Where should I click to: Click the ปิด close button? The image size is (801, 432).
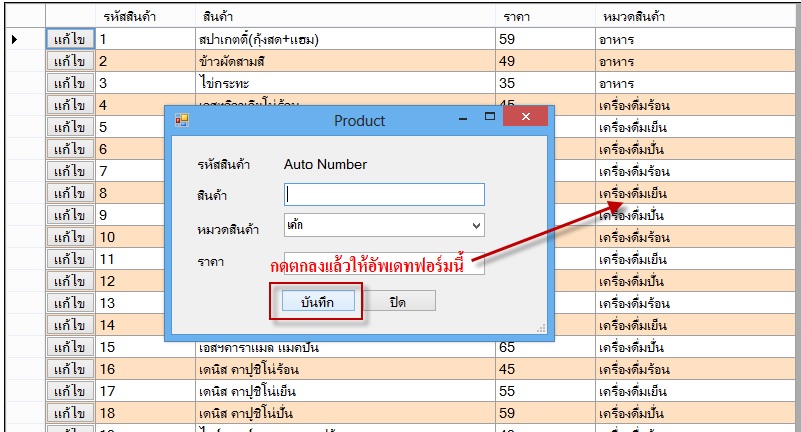[397, 302]
